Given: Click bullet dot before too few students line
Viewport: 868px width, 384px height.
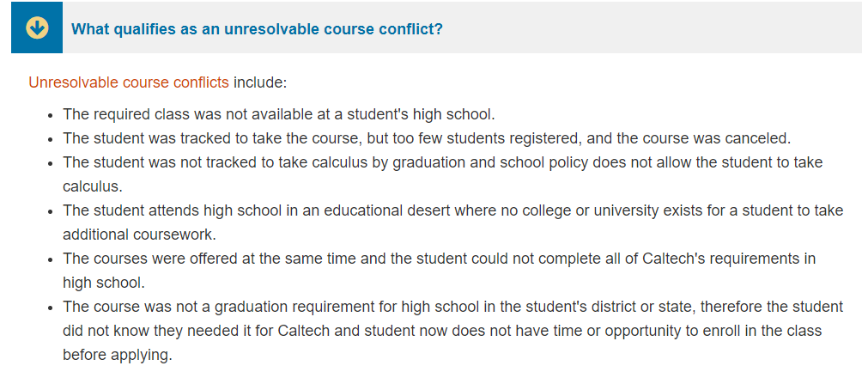Looking at the screenshot, I should 51,140.
